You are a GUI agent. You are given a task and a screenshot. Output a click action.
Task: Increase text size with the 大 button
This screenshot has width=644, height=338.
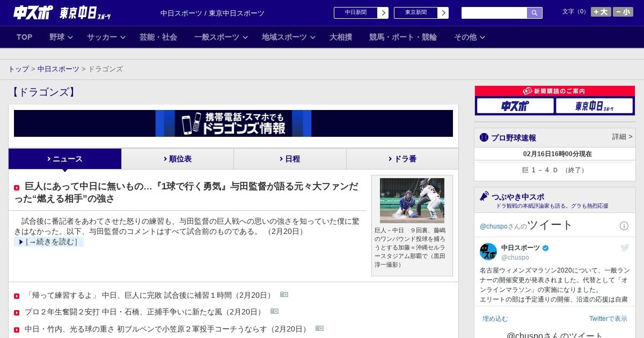[x=601, y=12]
